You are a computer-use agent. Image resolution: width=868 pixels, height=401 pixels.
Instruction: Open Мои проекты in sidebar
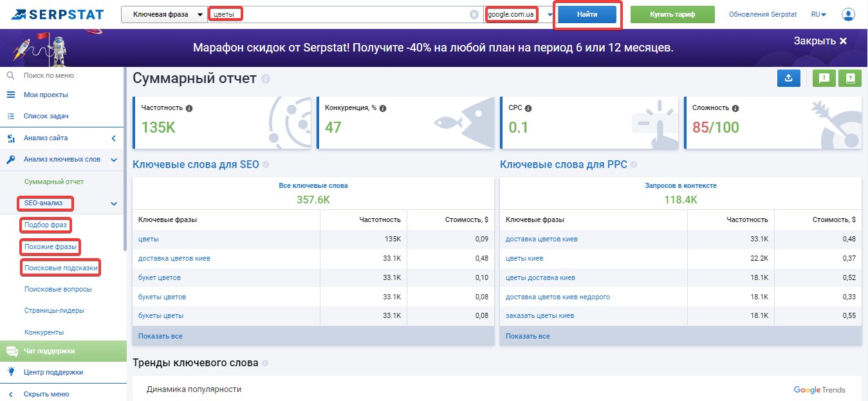coord(46,95)
